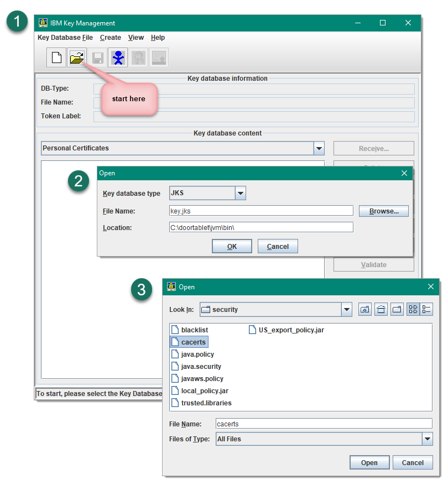Open the Look In folder dropdown
The height and width of the screenshot is (490, 448).
(x=346, y=310)
